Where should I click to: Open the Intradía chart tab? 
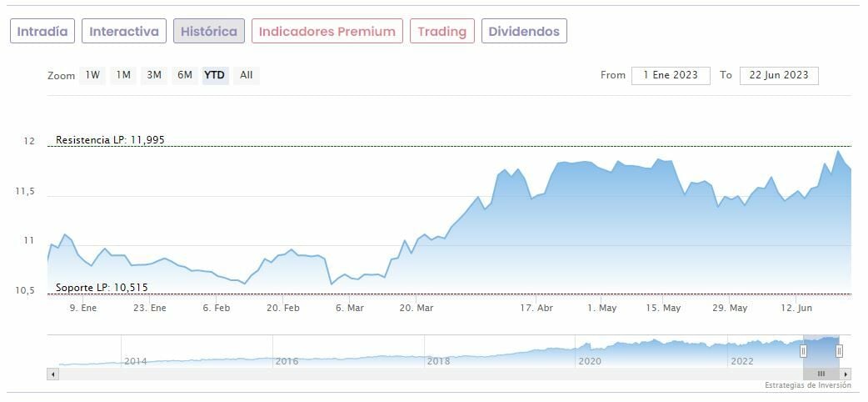tap(42, 32)
